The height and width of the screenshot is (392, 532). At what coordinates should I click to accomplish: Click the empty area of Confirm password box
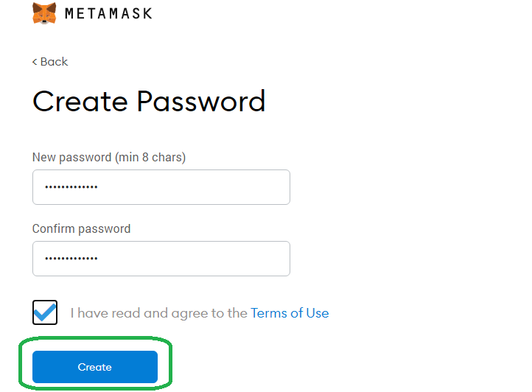(x=193, y=259)
